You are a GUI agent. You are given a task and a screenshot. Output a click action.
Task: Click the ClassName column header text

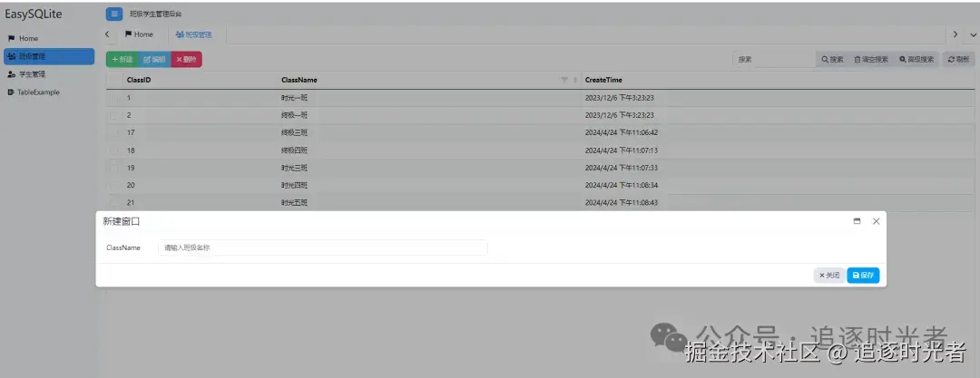299,80
